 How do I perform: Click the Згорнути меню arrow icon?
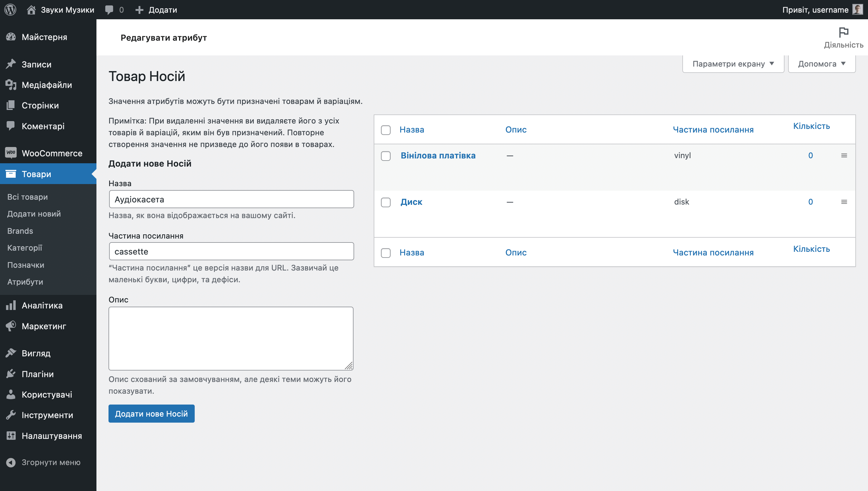(x=11, y=462)
